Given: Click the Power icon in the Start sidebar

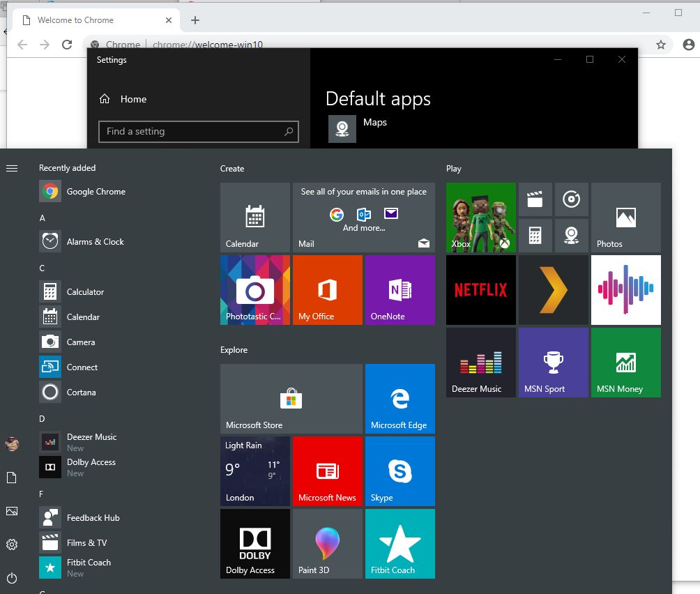Looking at the screenshot, I should (12, 578).
